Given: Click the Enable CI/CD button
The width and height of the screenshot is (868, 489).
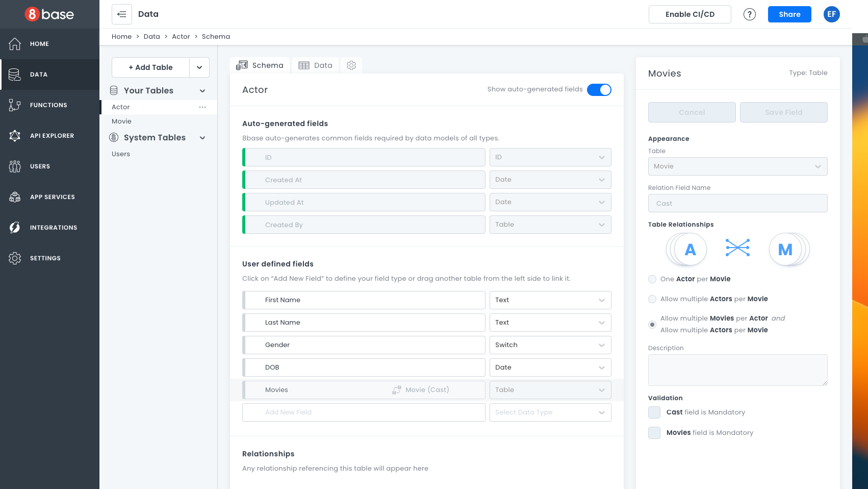Looking at the screenshot, I should click(x=690, y=14).
